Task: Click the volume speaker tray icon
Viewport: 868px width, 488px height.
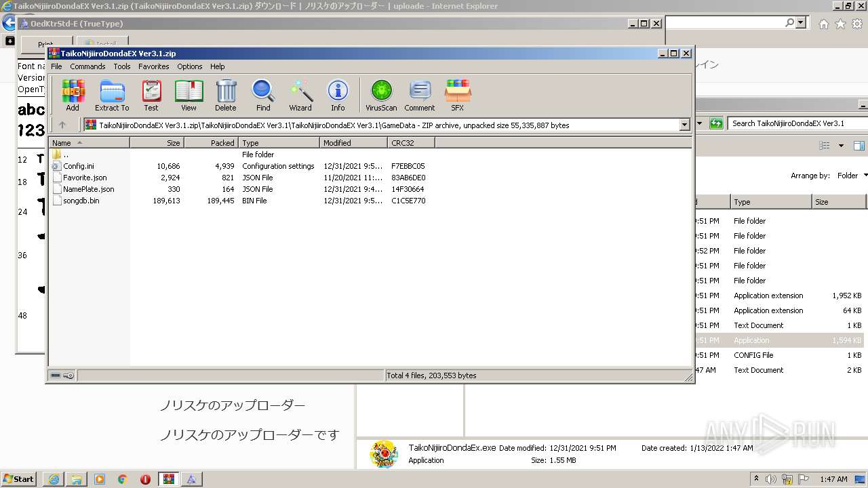Action: 770,479
